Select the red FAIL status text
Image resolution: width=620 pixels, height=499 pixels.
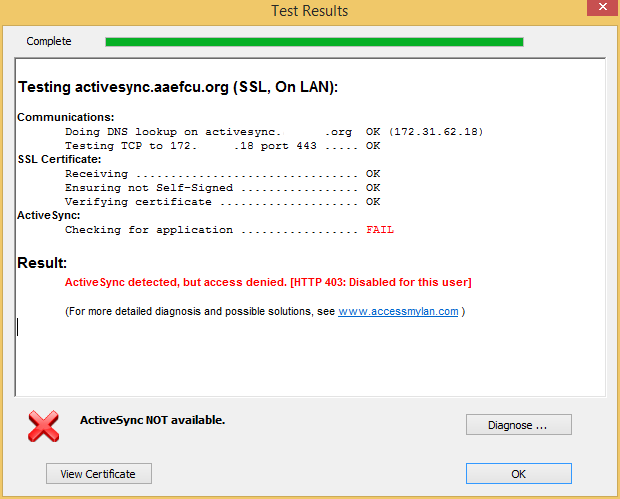(380, 230)
